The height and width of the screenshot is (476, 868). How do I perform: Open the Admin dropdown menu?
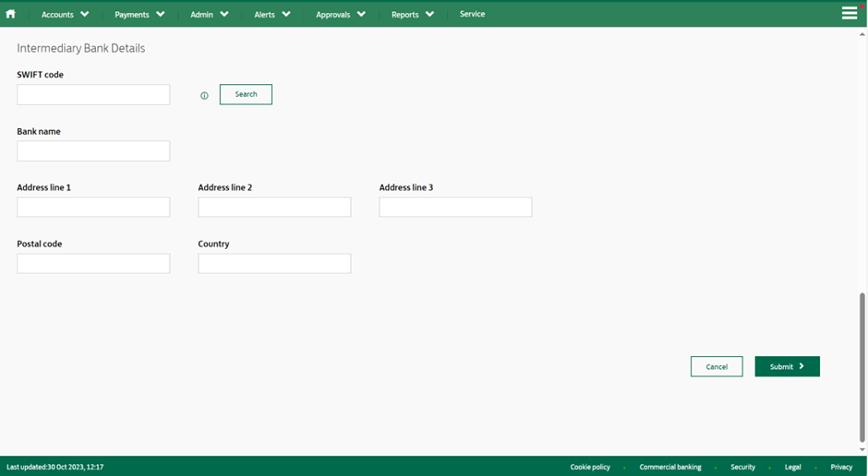click(209, 15)
